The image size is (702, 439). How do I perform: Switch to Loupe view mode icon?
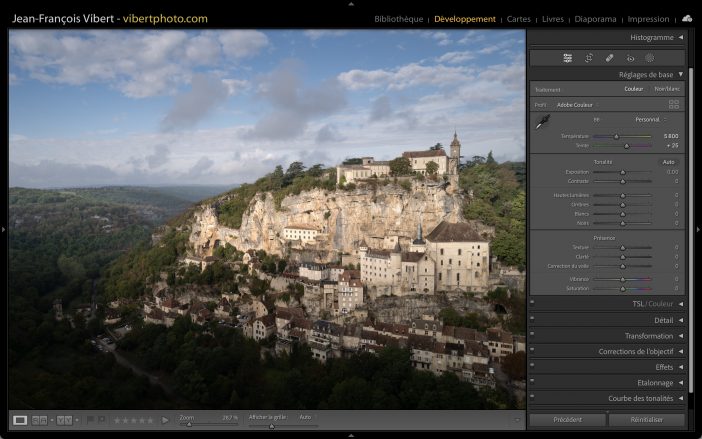(x=20, y=420)
